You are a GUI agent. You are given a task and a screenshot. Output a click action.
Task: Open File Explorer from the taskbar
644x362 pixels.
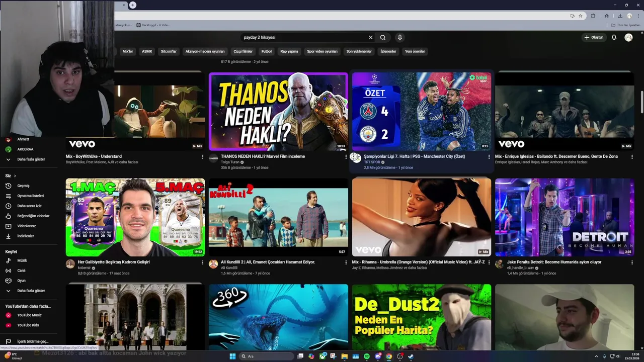pos(345,356)
